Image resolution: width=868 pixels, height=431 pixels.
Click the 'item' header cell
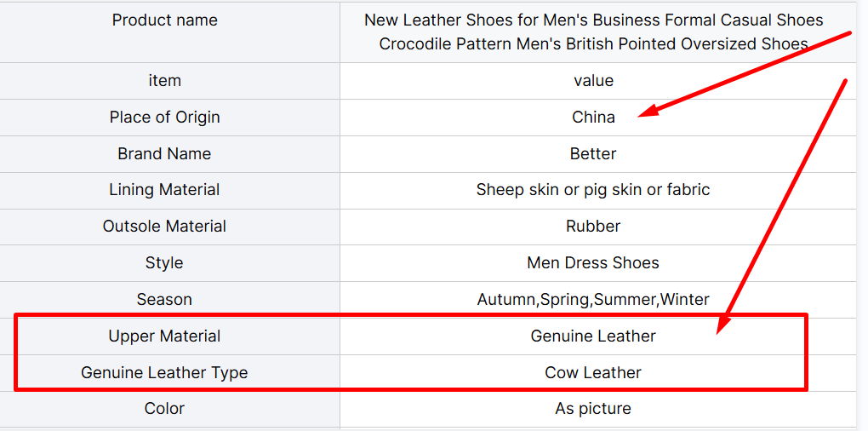point(164,81)
